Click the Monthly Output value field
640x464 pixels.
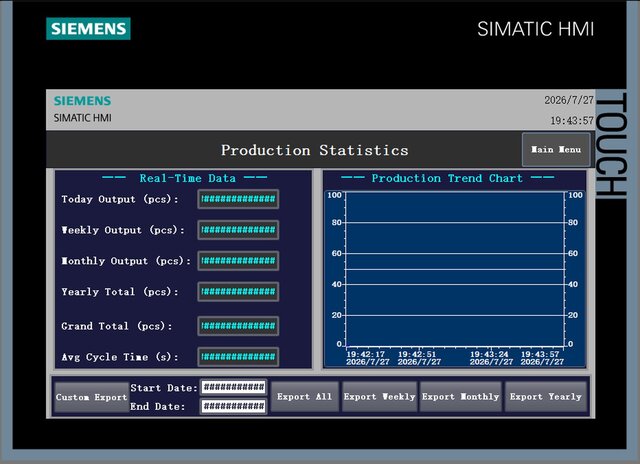238,261
